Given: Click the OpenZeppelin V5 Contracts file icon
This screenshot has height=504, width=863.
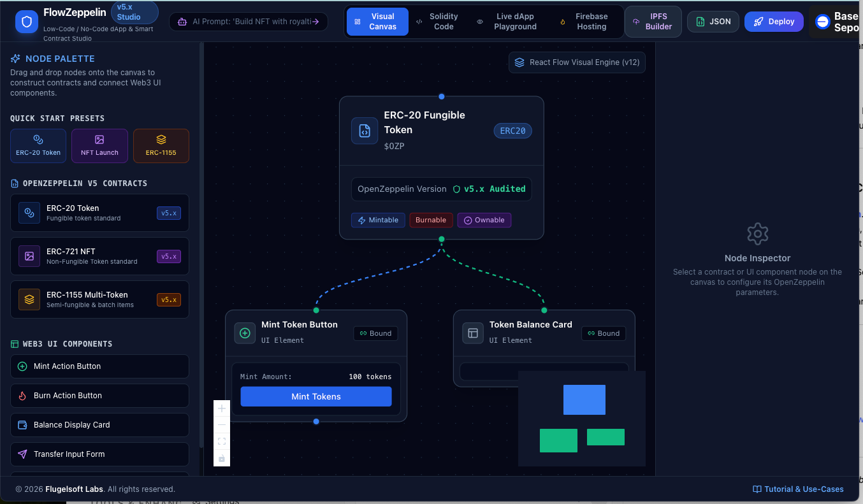Looking at the screenshot, I should [x=15, y=184].
